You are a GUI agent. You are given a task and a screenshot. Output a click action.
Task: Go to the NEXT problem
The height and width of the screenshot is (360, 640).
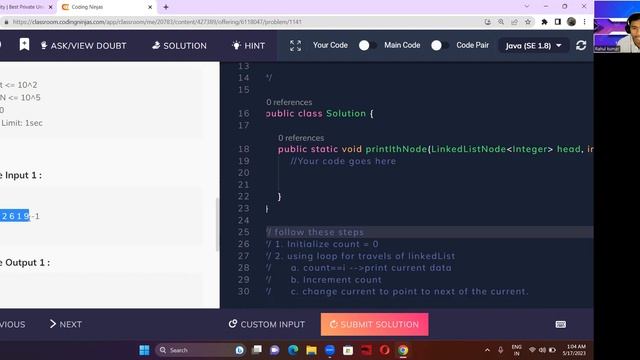point(66,324)
